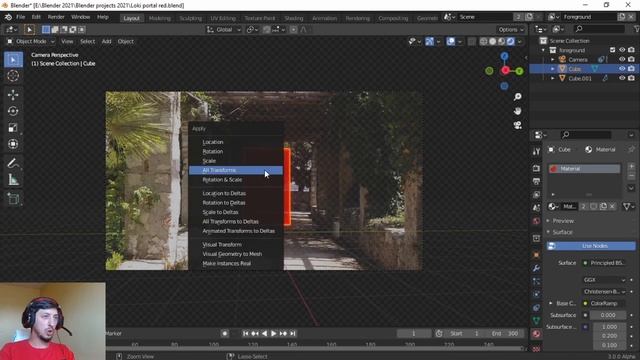Click the Blender logo menu icon

point(8,17)
